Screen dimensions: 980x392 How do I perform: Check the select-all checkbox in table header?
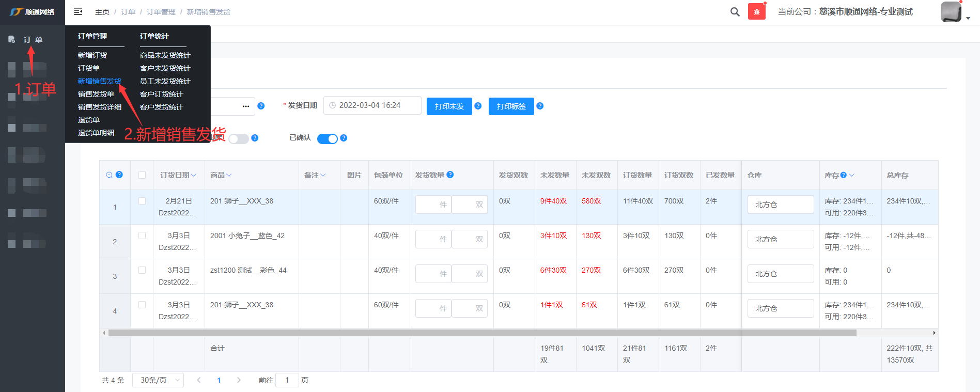coord(142,175)
